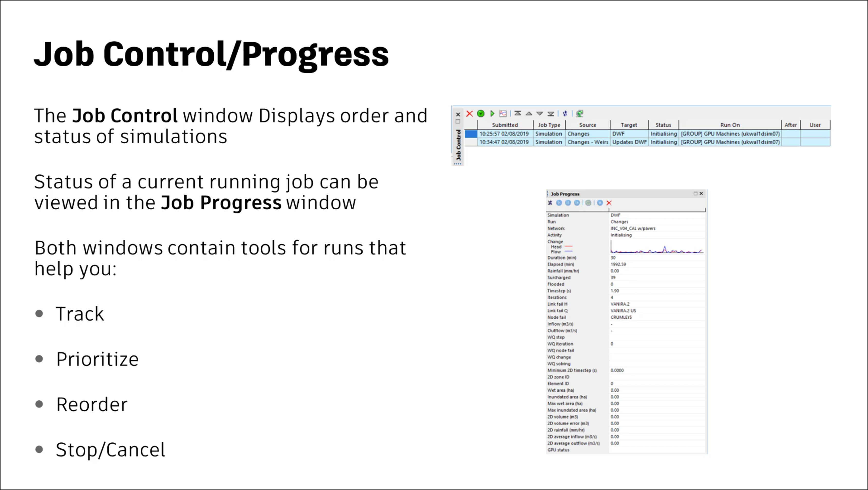868x490 pixels.
Task: Maximize the Job Progress window
Action: pyautogui.click(x=695, y=193)
